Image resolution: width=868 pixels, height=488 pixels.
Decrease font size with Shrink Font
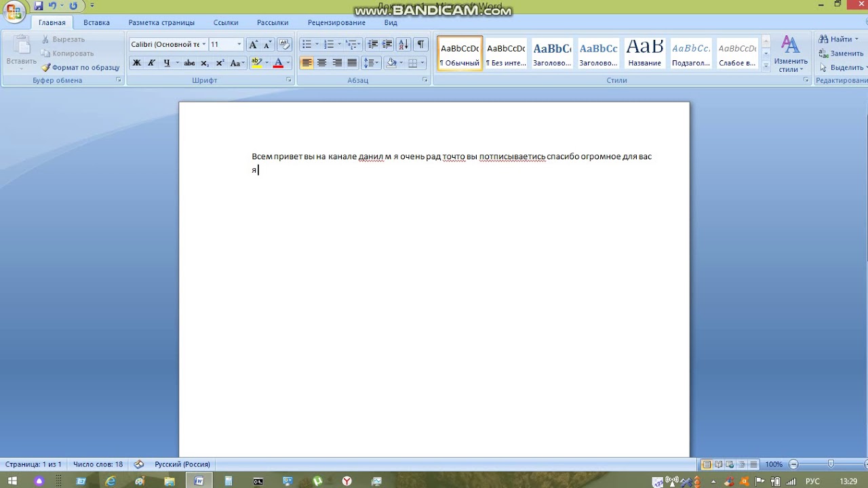[268, 45]
